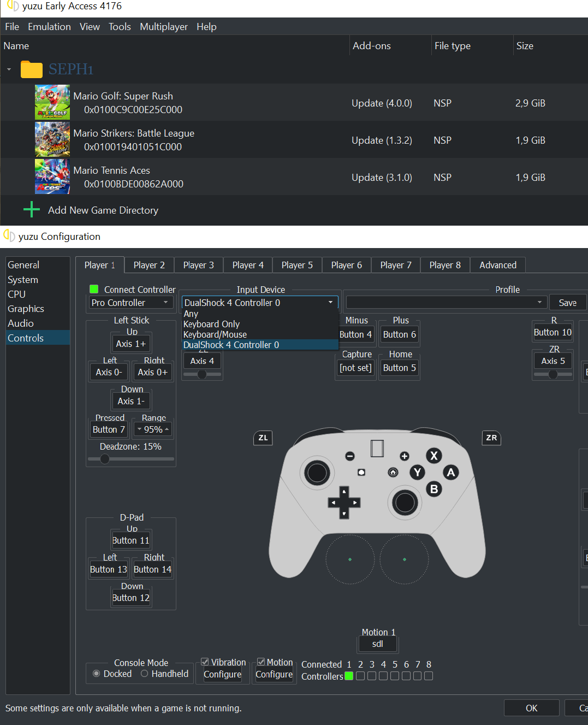
Task: Click the right analog stick on controller image
Action: (x=405, y=503)
